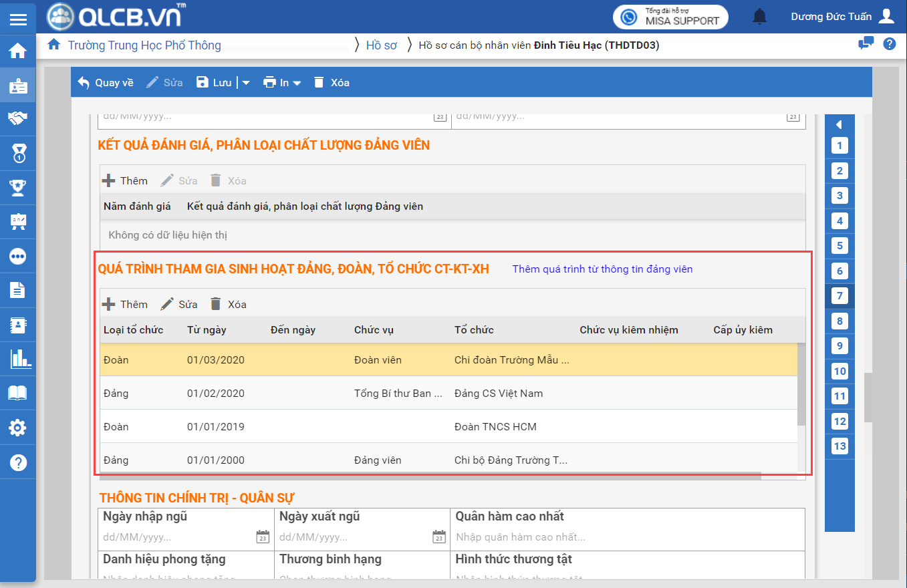This screenshot has width=907, height=588.
Task: Open the bar chart reports icon
Action: 19,359
